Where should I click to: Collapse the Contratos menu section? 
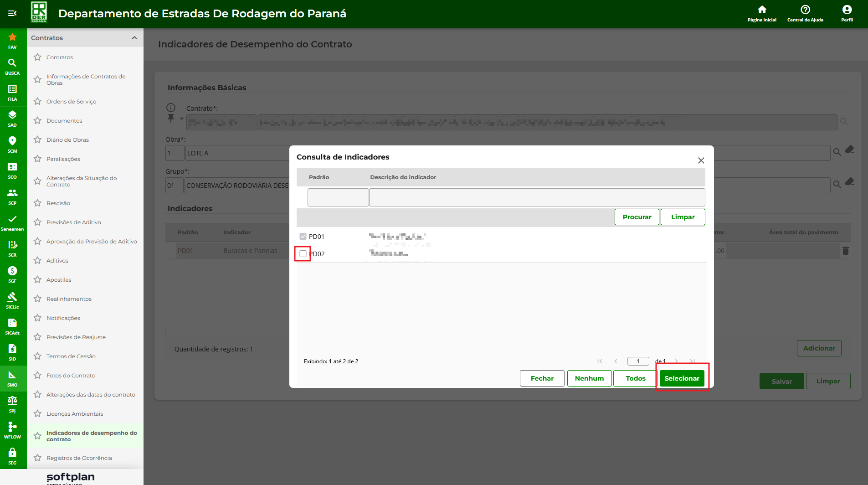(134, 38)
